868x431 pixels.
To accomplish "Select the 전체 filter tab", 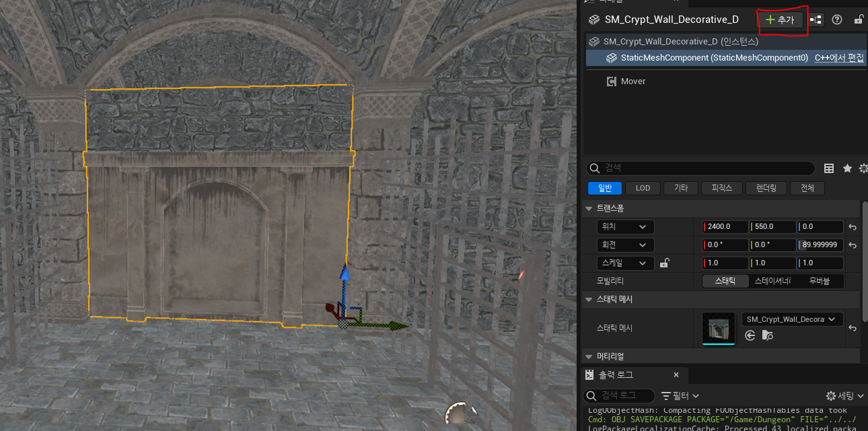I will pyautogui.click(x=807, y=189).
